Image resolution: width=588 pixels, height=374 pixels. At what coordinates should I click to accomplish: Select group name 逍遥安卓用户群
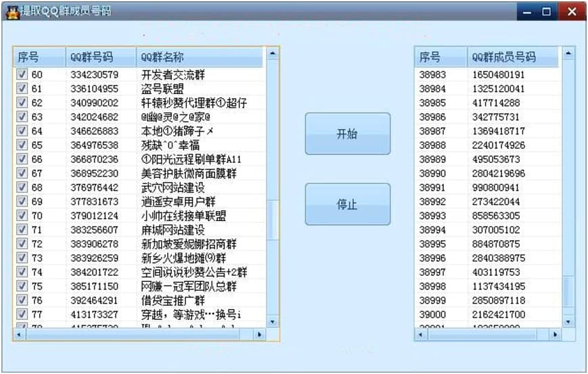[x=178, y=202]
